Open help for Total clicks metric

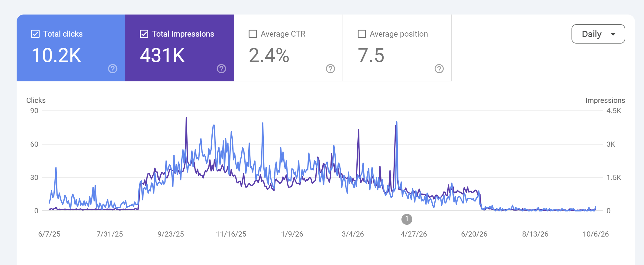pyautogui.click(x=113, y=69)
